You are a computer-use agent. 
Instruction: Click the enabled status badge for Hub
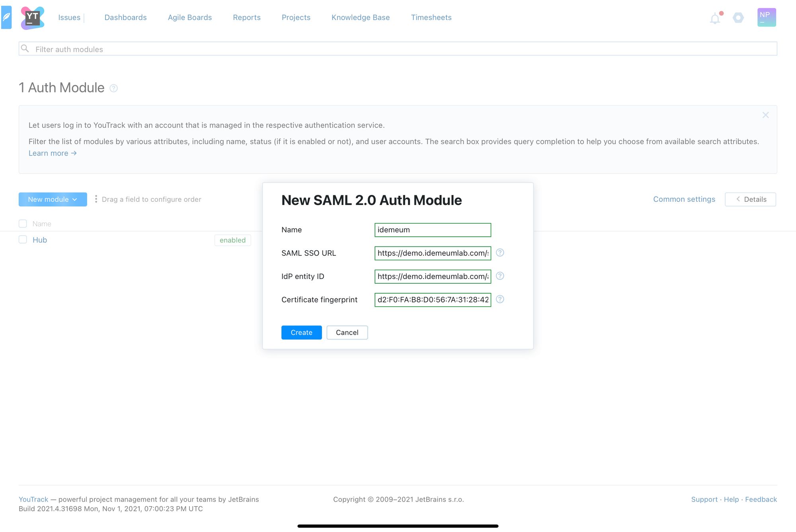click(233, 240)
